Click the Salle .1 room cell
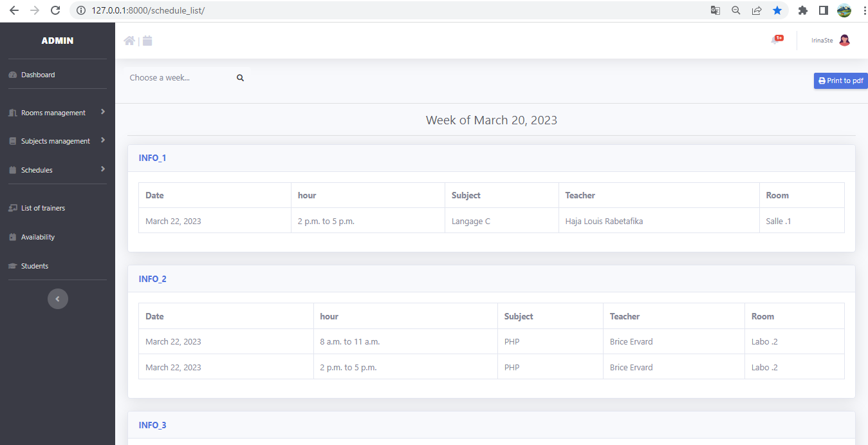The width and height of the screenshot is (868, 445). click(x=802, y=221)
